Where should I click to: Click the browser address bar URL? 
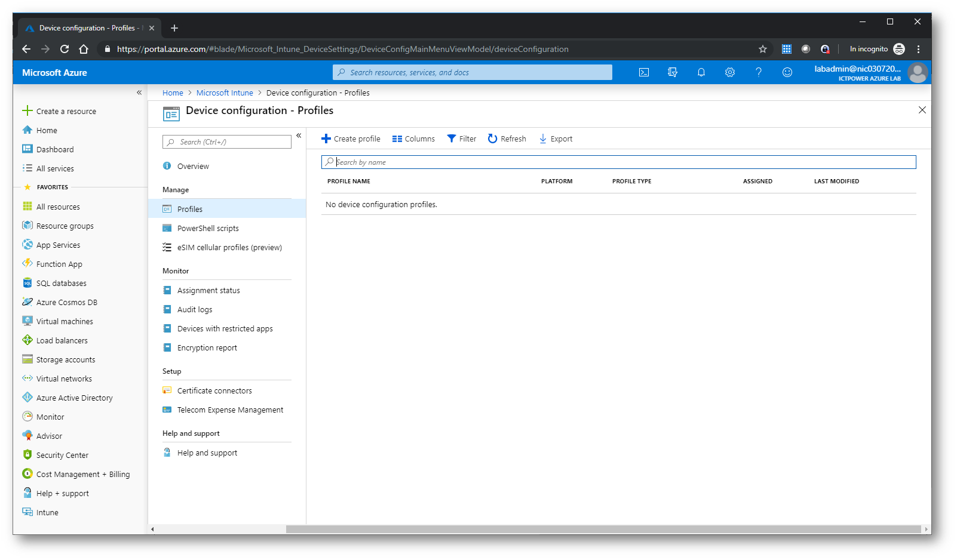(x=342, y=49)
